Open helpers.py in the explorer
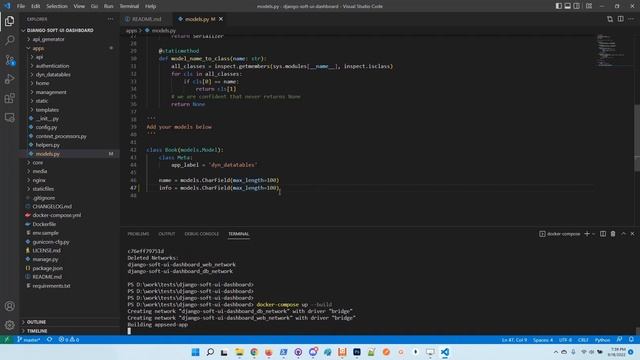The height and width of the screenshot is (360, 640). point(47,145)
